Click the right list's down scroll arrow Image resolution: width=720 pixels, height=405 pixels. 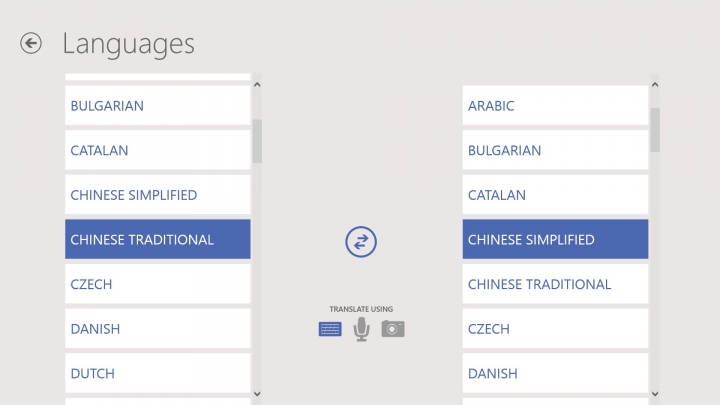coord(655,394)
